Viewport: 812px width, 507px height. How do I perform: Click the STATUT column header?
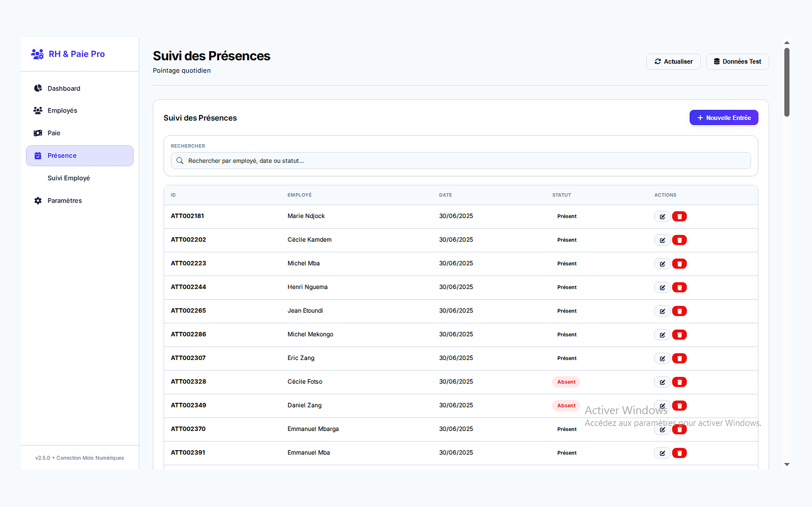pyautogui.click(x=561, y=195)
